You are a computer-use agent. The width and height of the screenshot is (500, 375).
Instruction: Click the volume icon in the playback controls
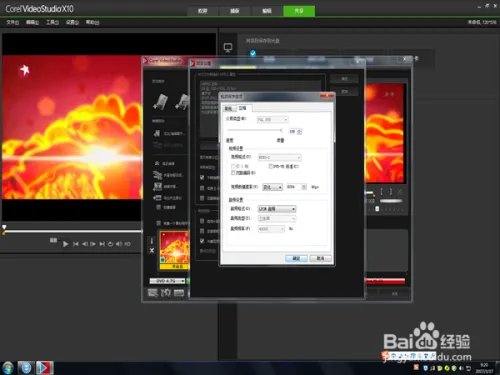tap(119, 244)
